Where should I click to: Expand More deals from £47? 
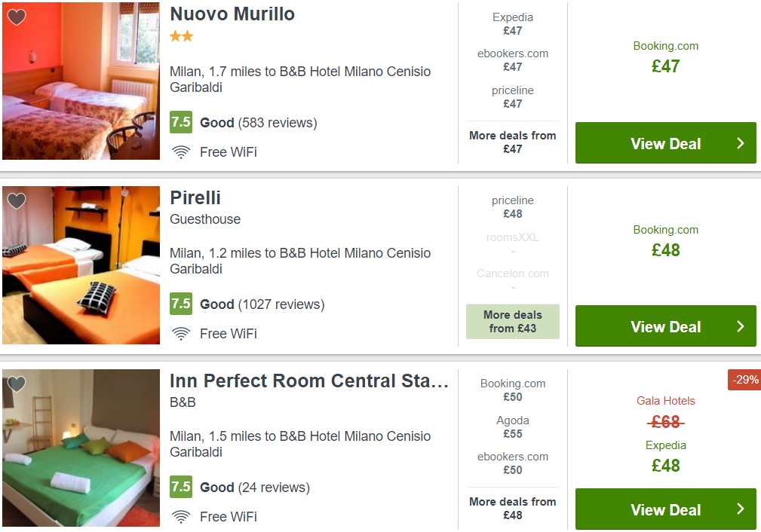point(513,142)
